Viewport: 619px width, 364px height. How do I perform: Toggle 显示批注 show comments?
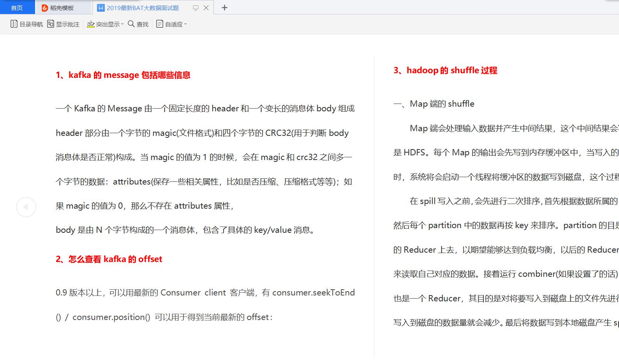tap(63, 24)
